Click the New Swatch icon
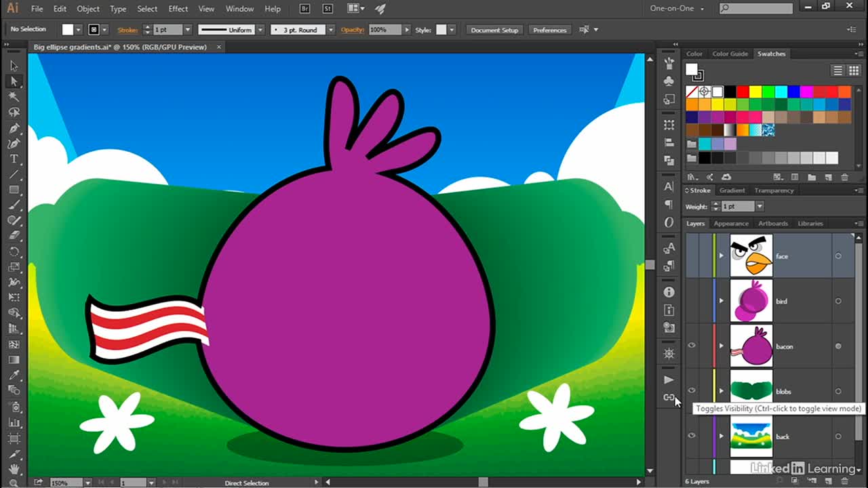The width and height of the screenshot is (868, 488). click(828, 177)
